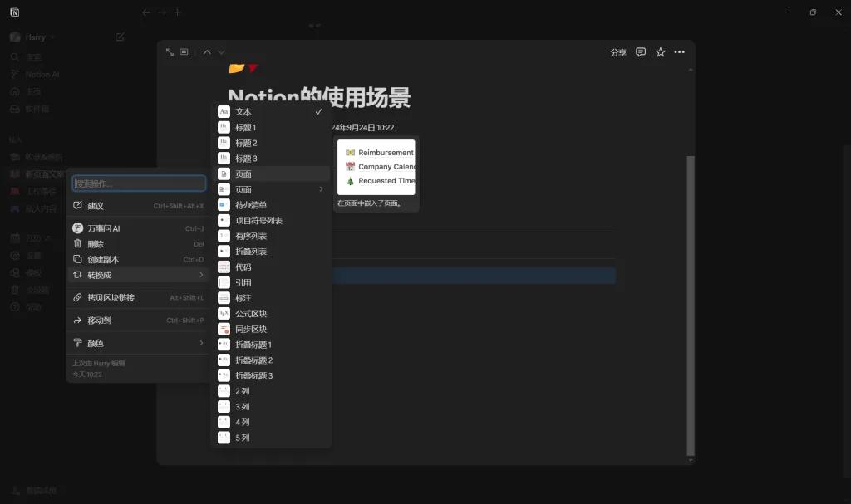Convert block to 标注 callout
Viewport: 851px width, 504px height.
pyautogui.click(x=270, y=298)
